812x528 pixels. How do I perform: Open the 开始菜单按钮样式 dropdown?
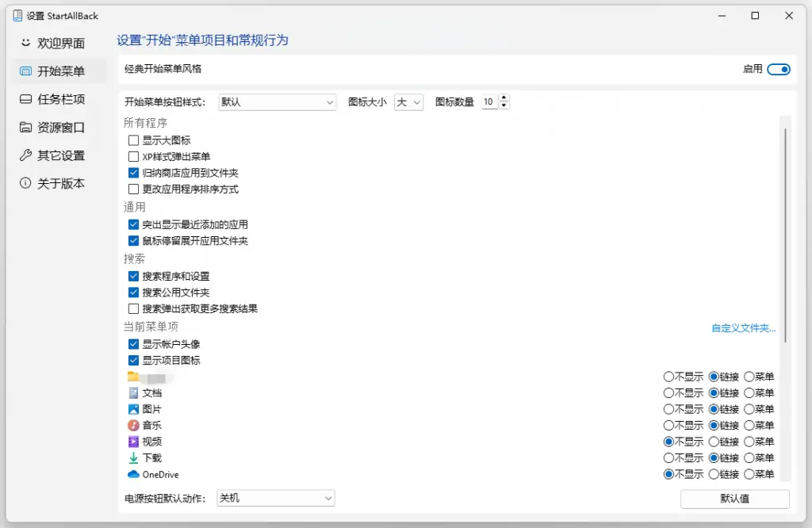[x=277, y=101]
